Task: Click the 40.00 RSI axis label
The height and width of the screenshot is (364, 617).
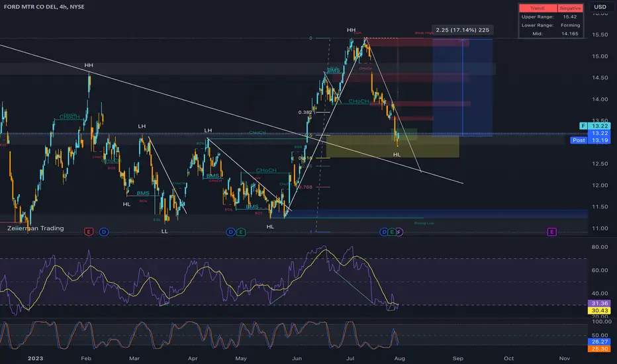Action: pyautogui.click(x=600, y=294)
